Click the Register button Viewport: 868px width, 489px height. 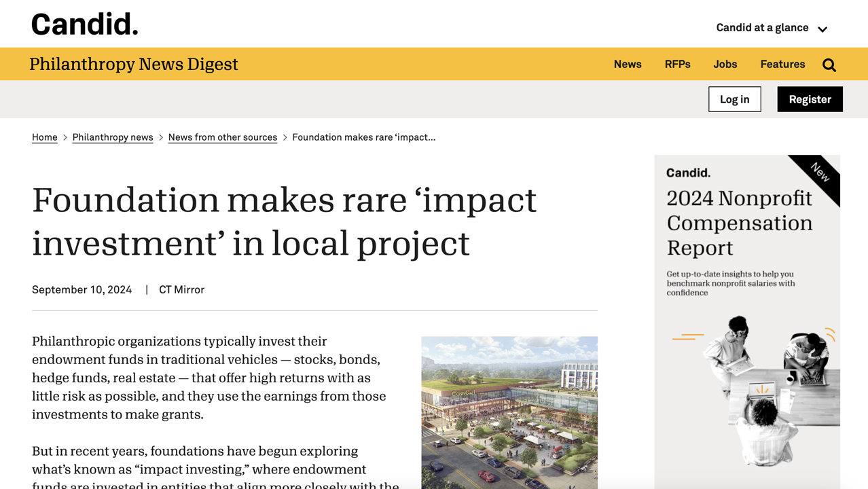[810, 99]
